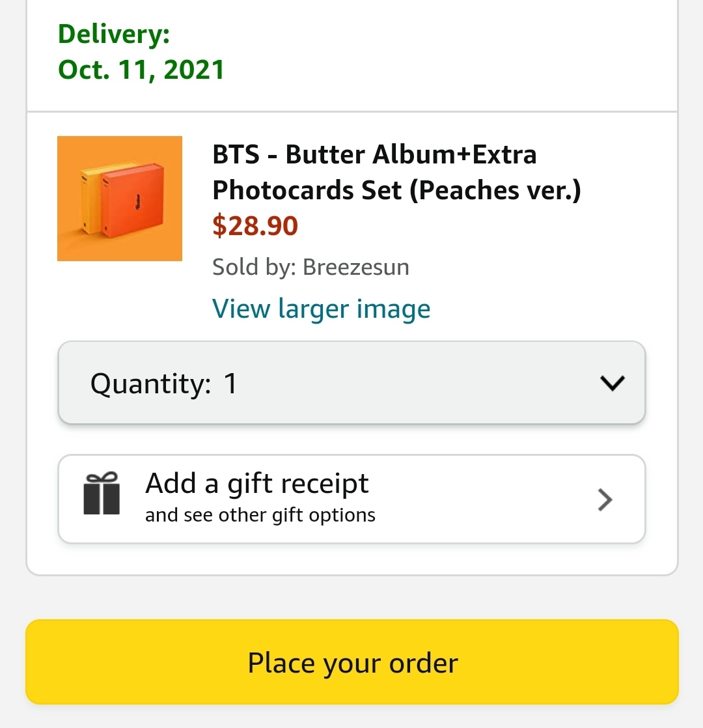Click the BTS - Butter Album+Extra title
The image size is (703, 728).
(374, 155)
